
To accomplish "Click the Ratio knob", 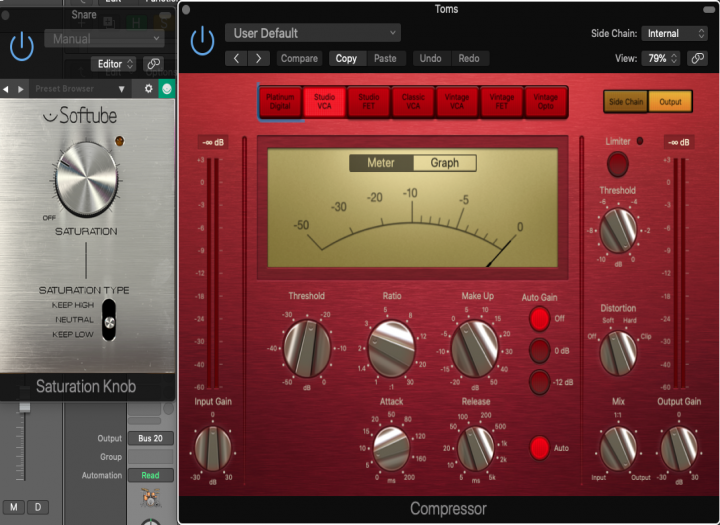I will tap(392, 349).
